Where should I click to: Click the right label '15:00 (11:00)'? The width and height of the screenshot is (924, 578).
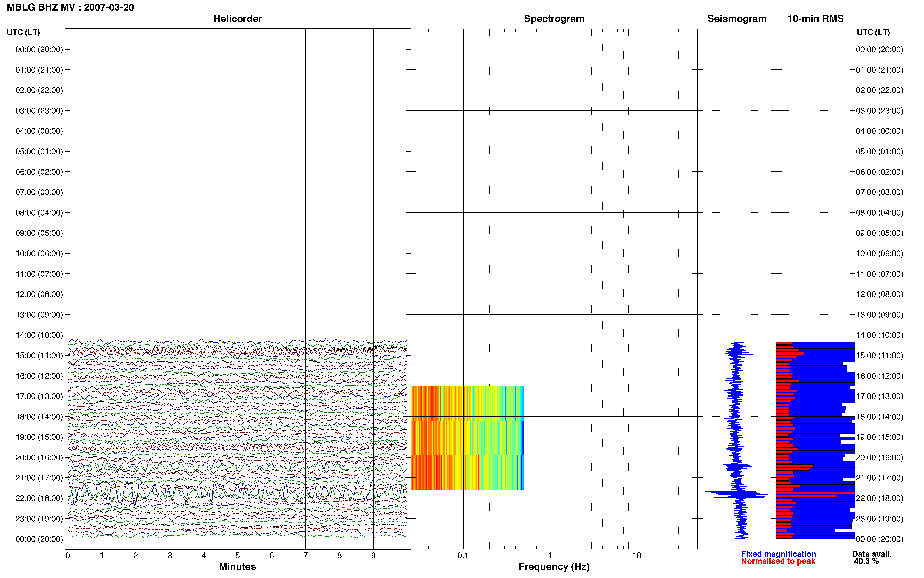click(x=879, y=355)
